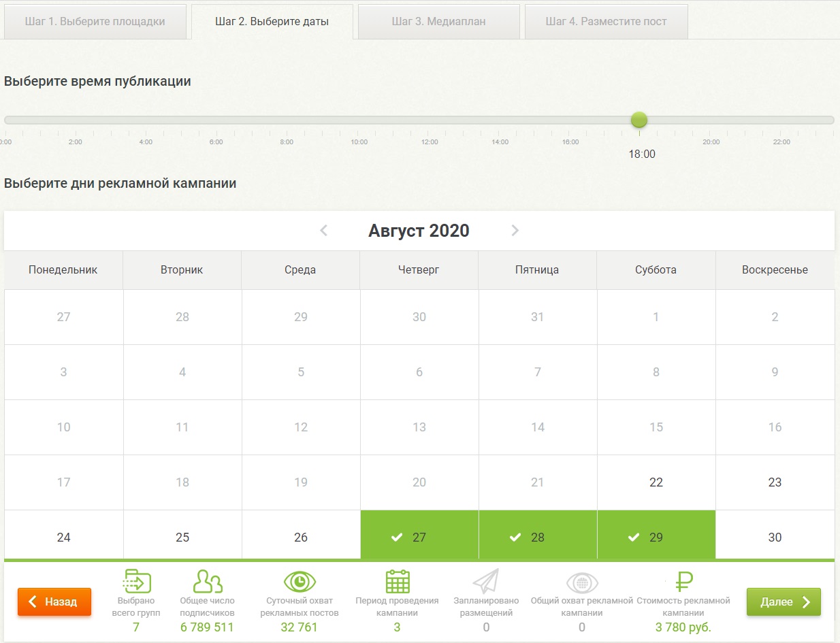
Task: Click the Четверг column header
Action: pyautogui.click(x=419, y=270)
